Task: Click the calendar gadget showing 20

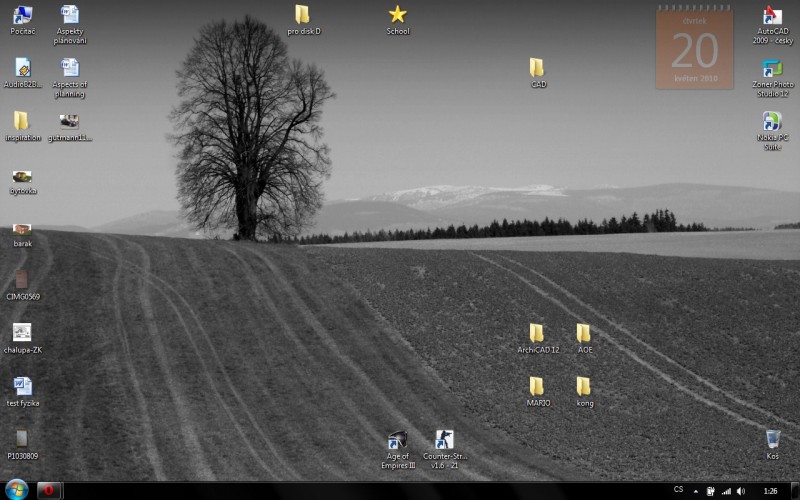Action: 694,47
